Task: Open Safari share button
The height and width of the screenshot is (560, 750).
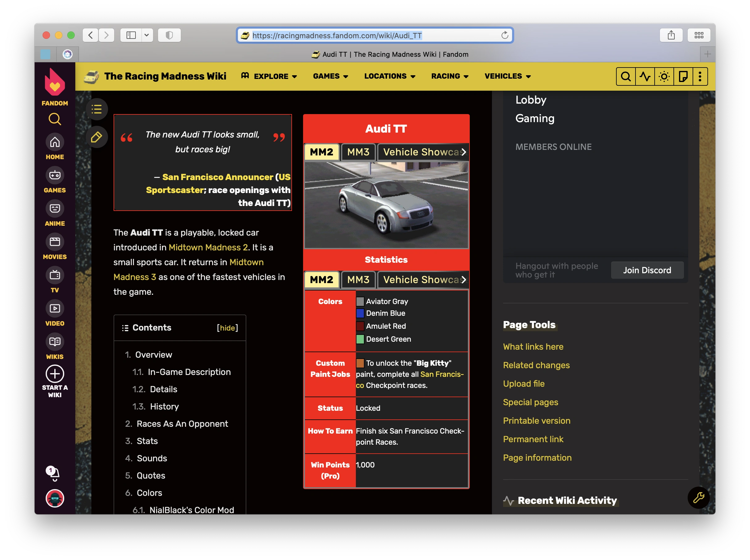Action: tap(671, 35)
